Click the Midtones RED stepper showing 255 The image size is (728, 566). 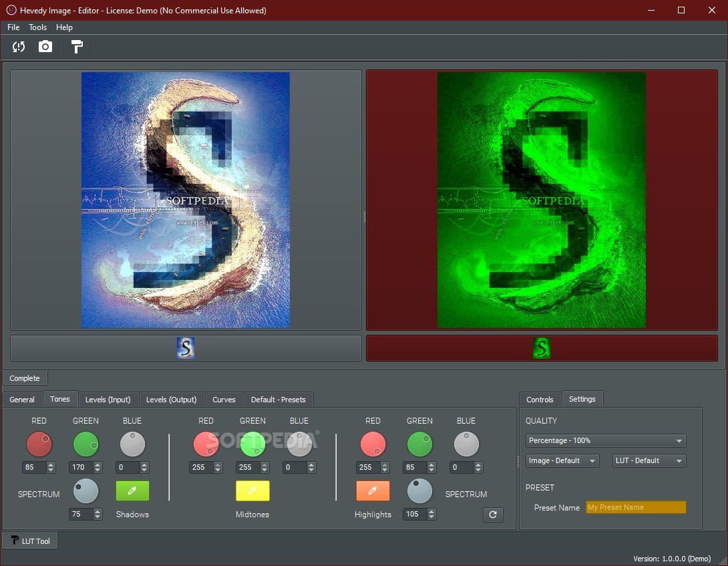[206, 468]
